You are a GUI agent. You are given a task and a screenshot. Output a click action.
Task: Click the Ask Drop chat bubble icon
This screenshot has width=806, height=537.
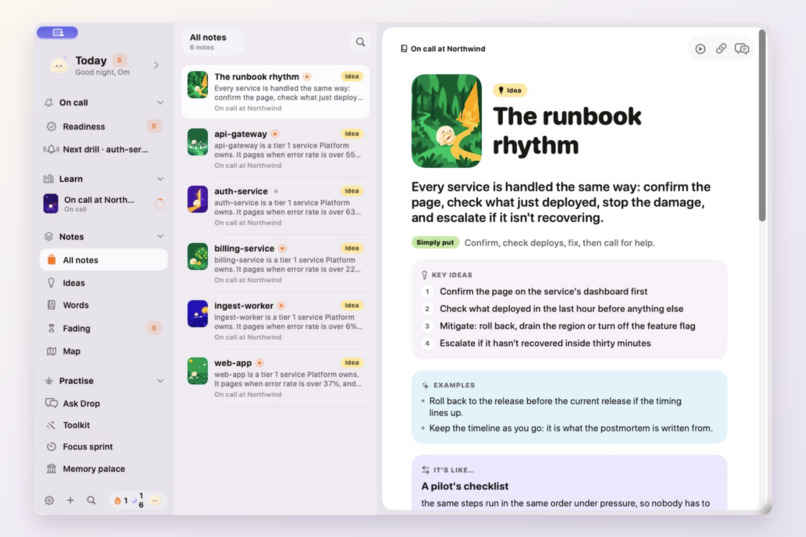(x=51, y=403)
